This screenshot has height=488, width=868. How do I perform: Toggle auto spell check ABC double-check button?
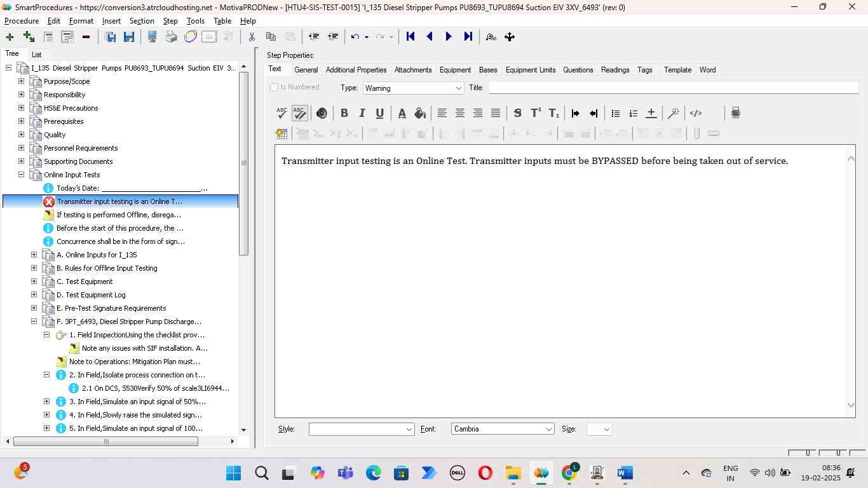tap(299, 113)
